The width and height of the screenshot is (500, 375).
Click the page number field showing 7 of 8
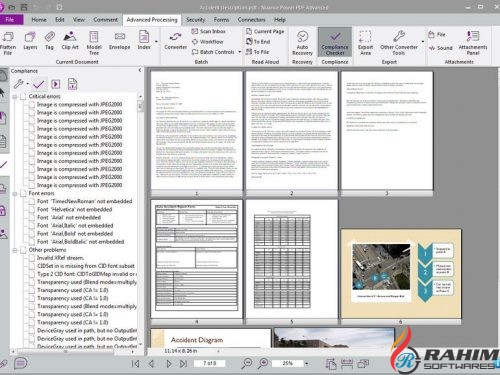[x=210, y=363]
